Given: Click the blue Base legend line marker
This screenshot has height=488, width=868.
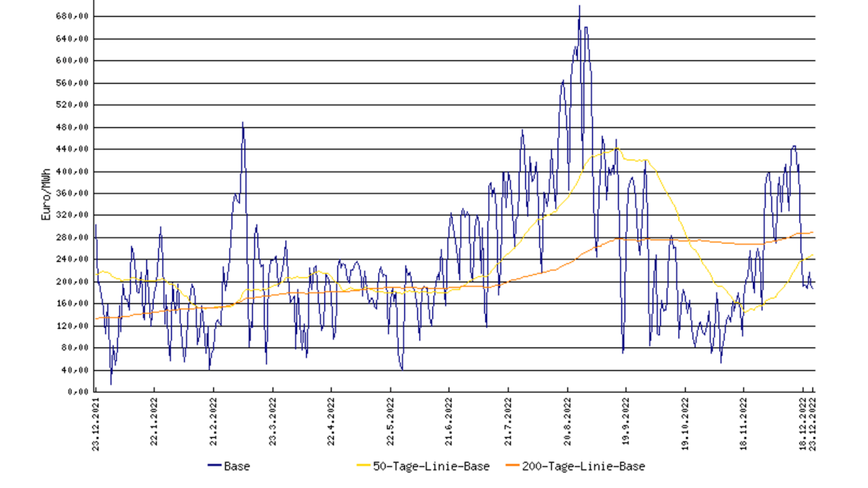Looking at the screenshot, I should (215, 465).
